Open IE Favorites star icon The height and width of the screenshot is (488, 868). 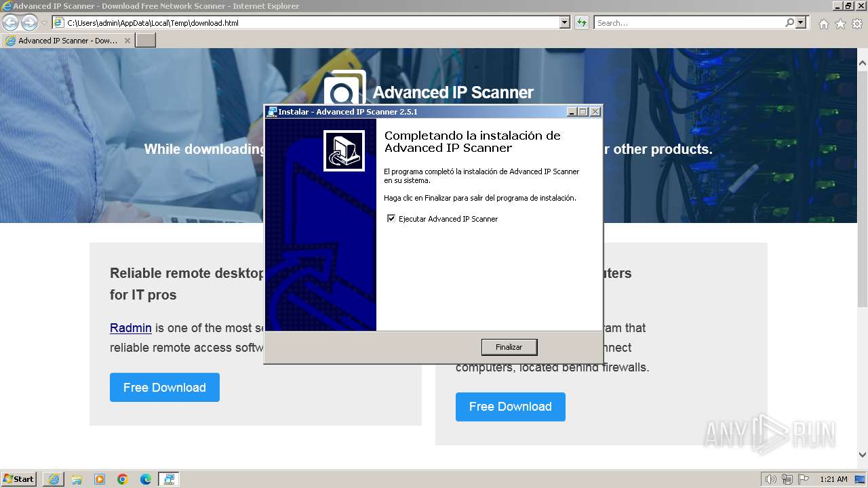tap(840, 24)
